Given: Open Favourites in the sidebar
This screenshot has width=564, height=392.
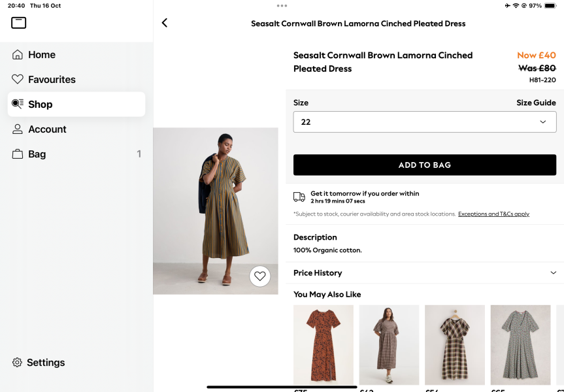Looking at the screenshot, I should tap(76, 80).
